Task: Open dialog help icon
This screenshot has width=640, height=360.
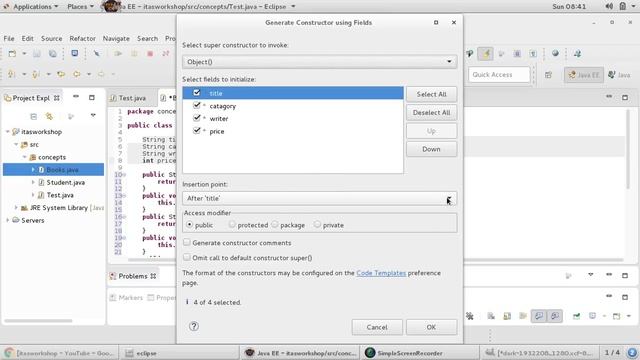Action: (194, 326)
